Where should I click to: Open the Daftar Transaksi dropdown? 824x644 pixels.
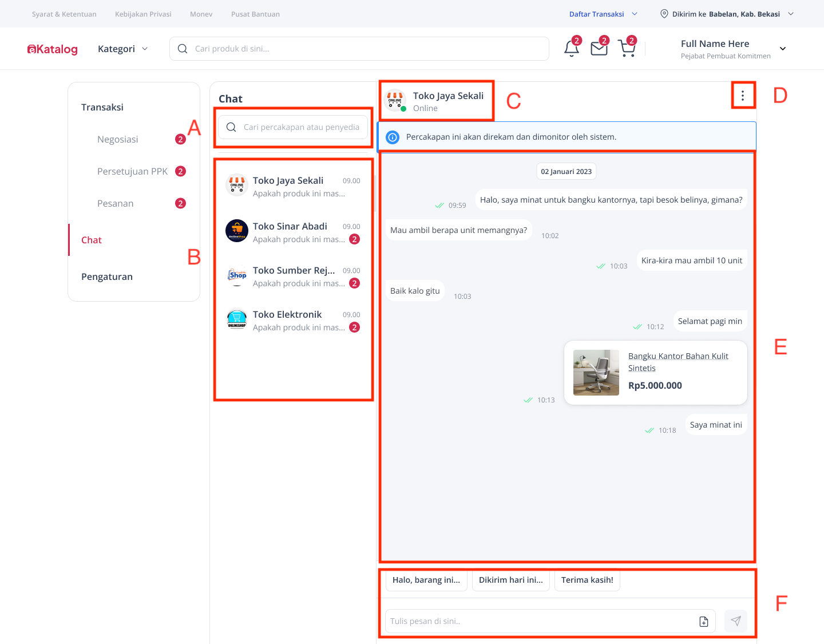tap(596, 13)
